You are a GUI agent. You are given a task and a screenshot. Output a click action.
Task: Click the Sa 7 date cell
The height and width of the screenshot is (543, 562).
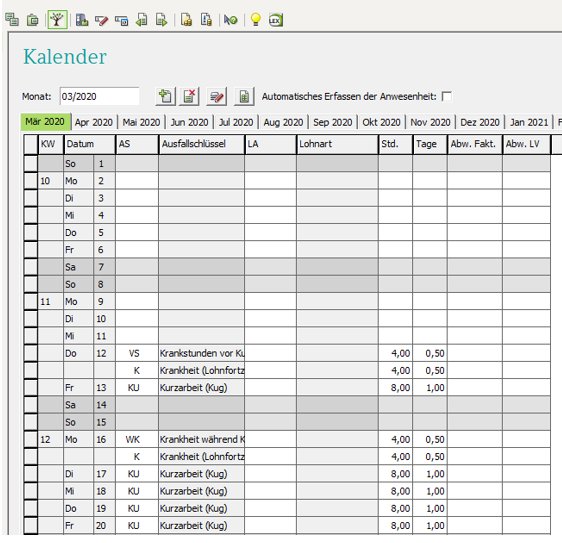click(90, 267)
